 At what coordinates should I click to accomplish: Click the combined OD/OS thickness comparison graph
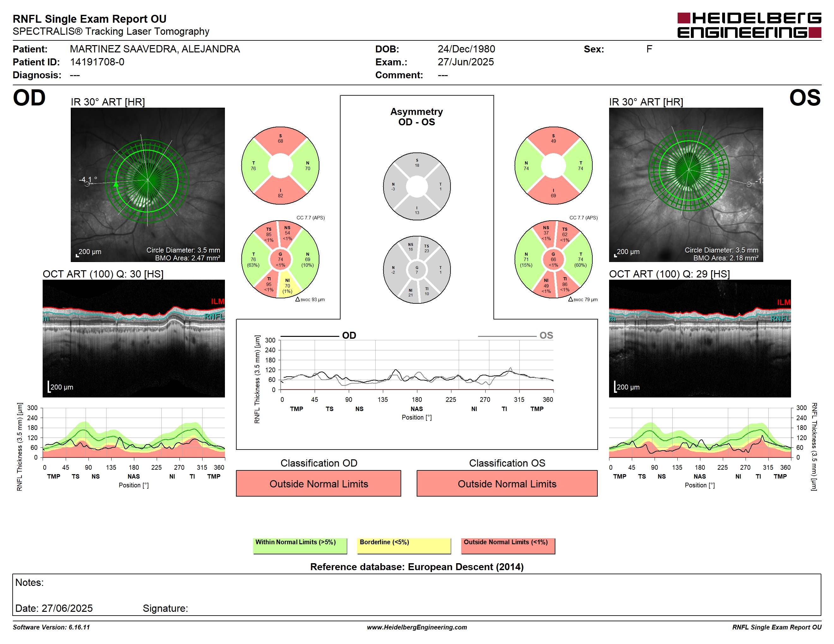pyautogui.click(x=417, y=365)
